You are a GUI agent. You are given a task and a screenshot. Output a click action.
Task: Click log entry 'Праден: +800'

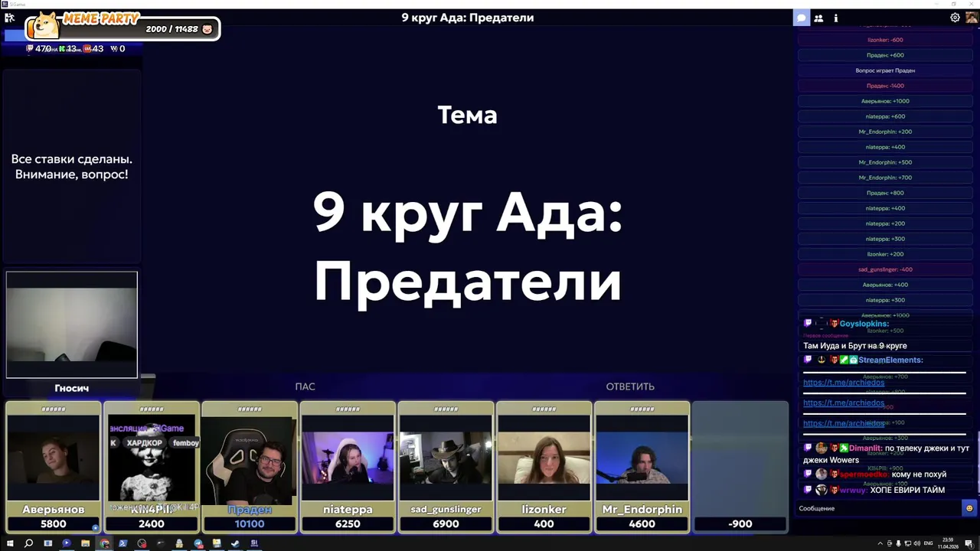(x=885, y=193)
